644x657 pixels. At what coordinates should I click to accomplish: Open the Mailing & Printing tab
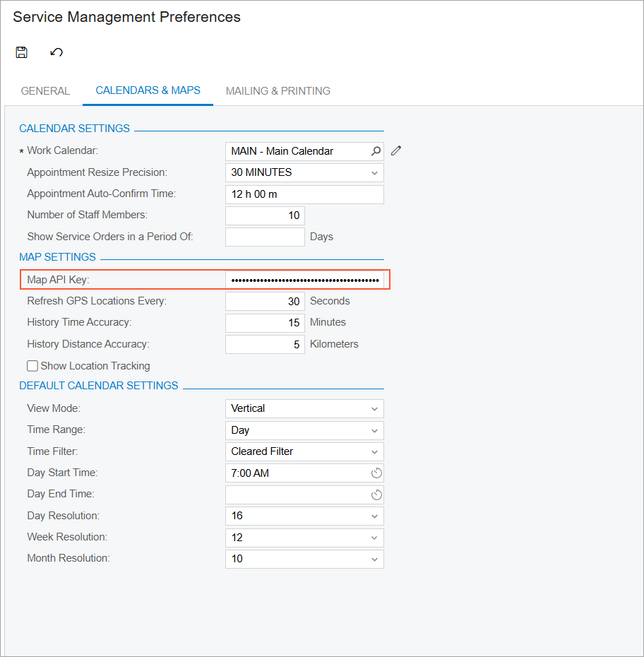point(278,91)
